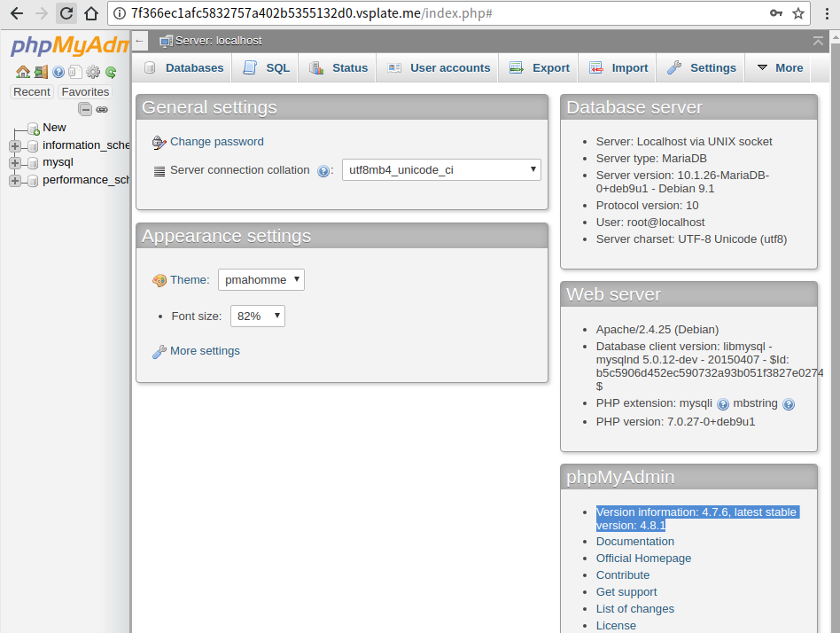Screen dimensions: 840x633
Task: Click the More settings wrench icon
Action: point(159,352)
